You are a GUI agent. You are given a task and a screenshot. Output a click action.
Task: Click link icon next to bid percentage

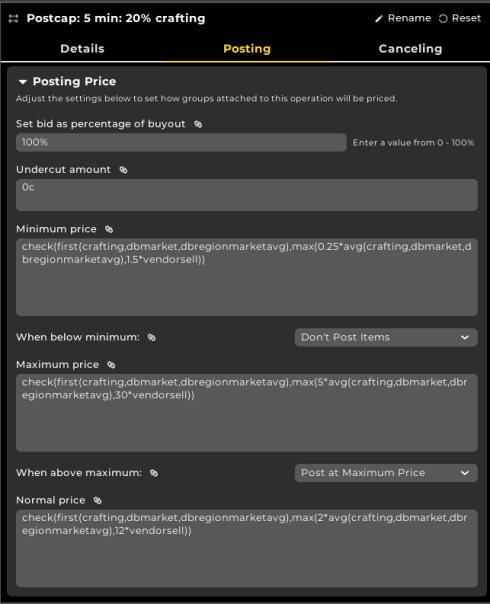coord(198,124)
